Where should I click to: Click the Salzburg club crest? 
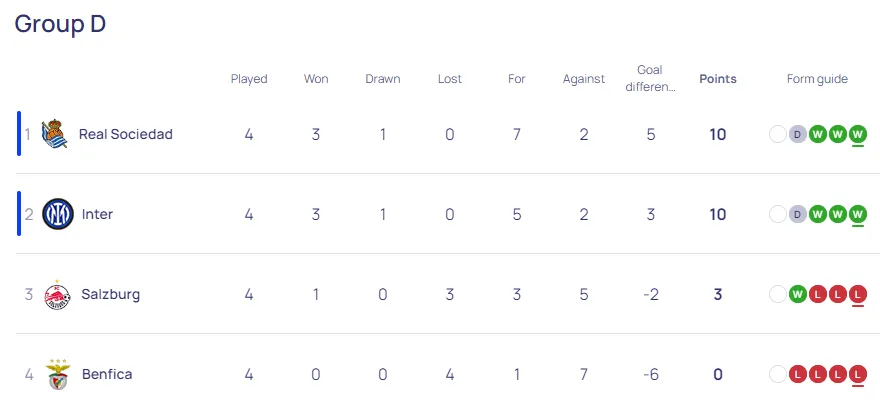58,294
